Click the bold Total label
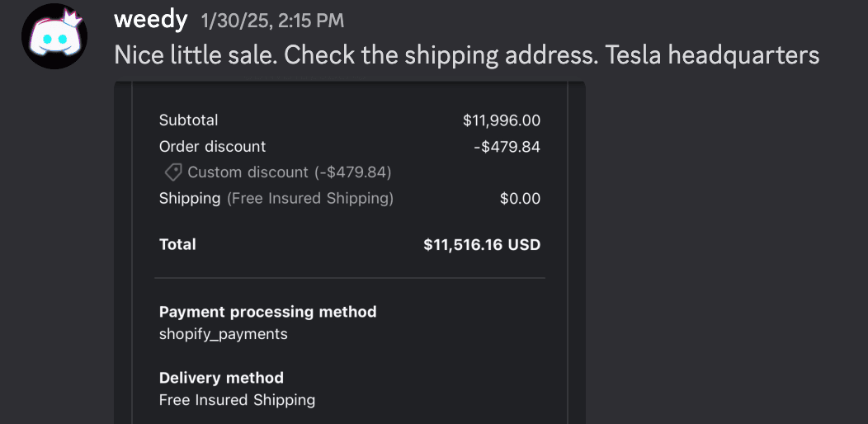The image size is (868, 424). [x=177, y=244]
